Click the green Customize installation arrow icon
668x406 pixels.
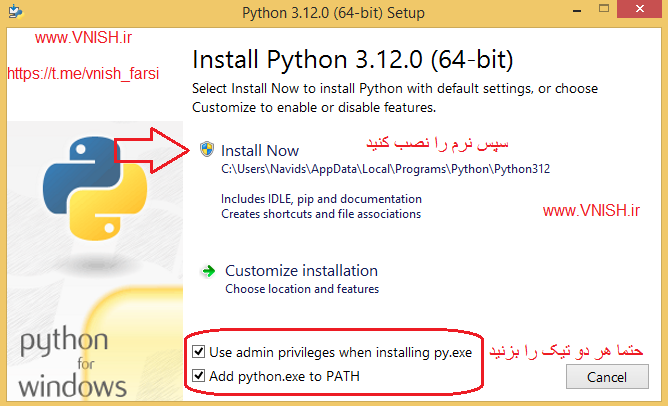coord(208,271)
